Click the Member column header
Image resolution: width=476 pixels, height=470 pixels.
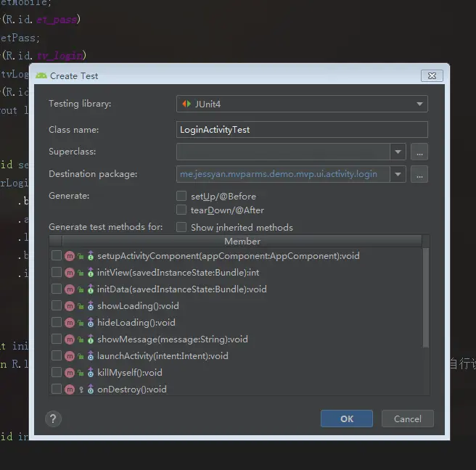pos(242,242)
